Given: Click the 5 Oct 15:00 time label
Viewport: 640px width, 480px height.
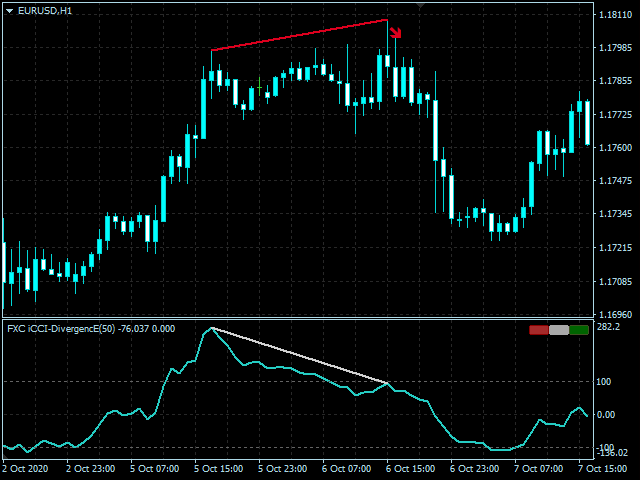Looking at the screenshot, I should [x=218, y=468].
